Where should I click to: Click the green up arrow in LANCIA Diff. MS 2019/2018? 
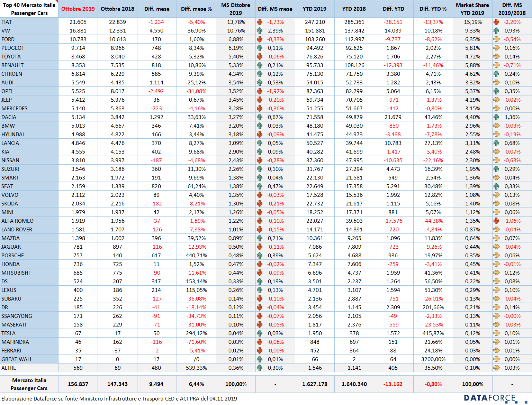click(496, 143)
